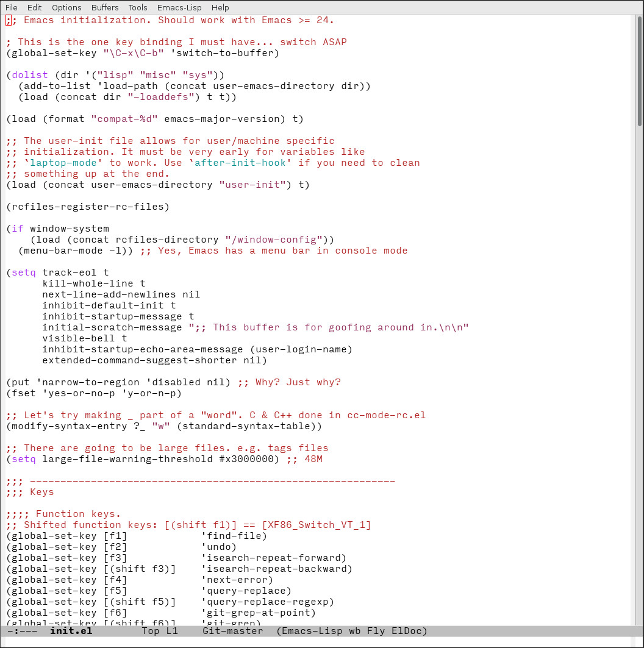Click menu-bar-mode in the code
This screenshot has height=648, width=644.
(63, 251)
